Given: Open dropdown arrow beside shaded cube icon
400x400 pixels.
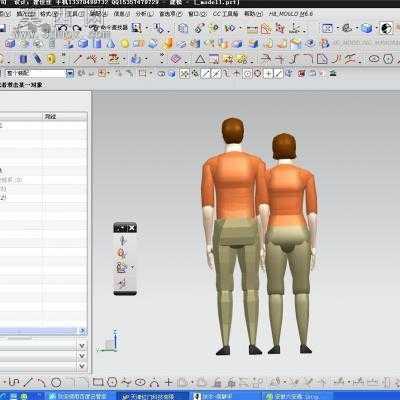Looking at the screenshot, I should tap(376, 29).
